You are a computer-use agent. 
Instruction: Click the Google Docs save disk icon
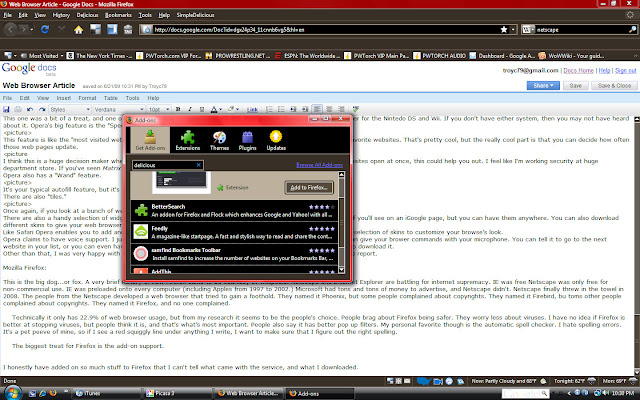(6, 109)
